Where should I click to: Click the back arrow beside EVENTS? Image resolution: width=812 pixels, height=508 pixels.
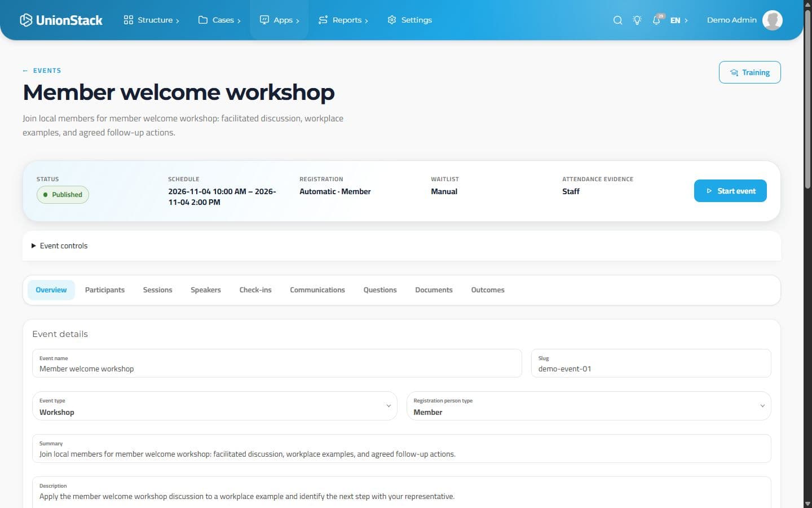pyautogui.click(x=25, y=71)
